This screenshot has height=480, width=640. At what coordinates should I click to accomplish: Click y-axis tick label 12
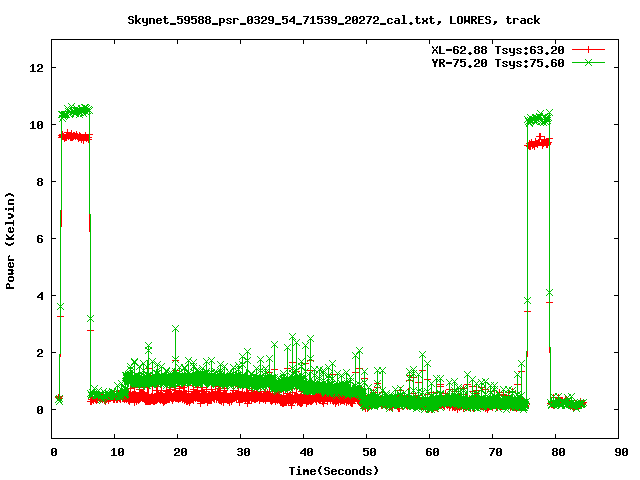click(x=36, y=68)
